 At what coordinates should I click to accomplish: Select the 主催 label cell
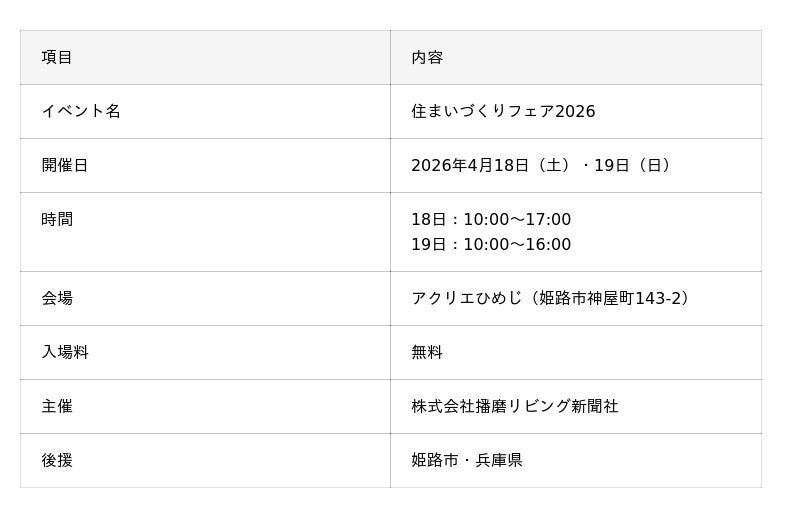click(57, 406)
